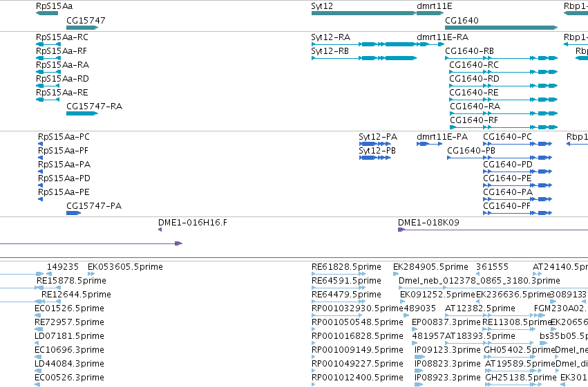
Task: Click EST EC10696.3prime
Action: pyautogui.click(x=69, y=350)
